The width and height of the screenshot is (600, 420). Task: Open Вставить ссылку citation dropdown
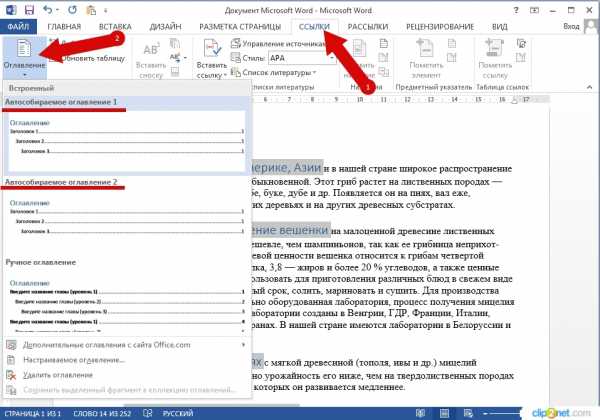[212, 59]
